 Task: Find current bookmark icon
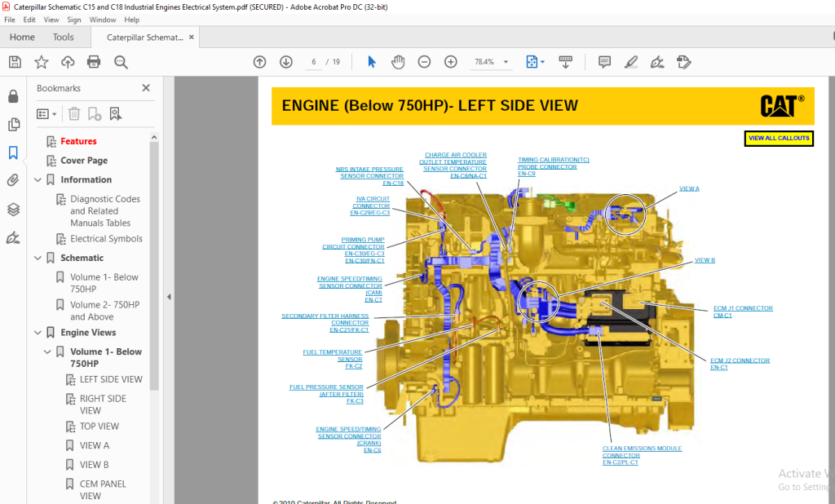coord(116,113)
